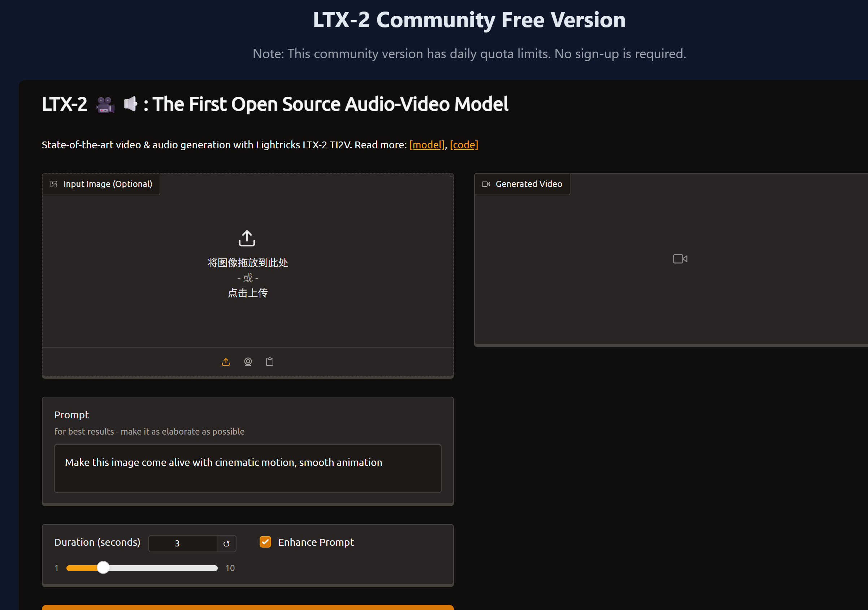Select the Input Image (Optional) tab

tap(101, 184)
